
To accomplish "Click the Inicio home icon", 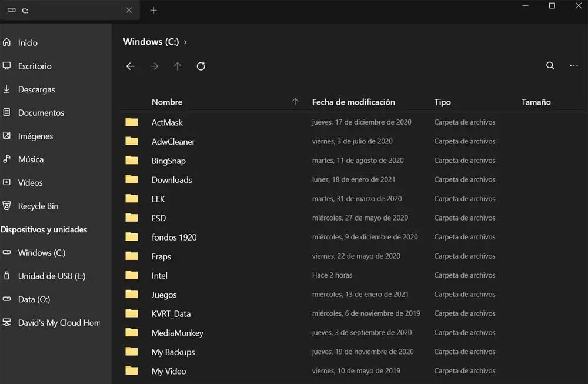I will (6, 42).
